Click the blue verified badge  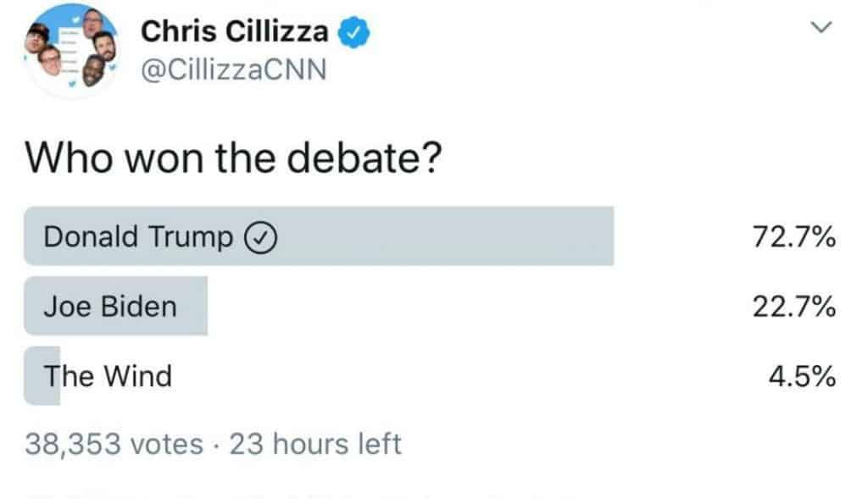tap(352, 32)
